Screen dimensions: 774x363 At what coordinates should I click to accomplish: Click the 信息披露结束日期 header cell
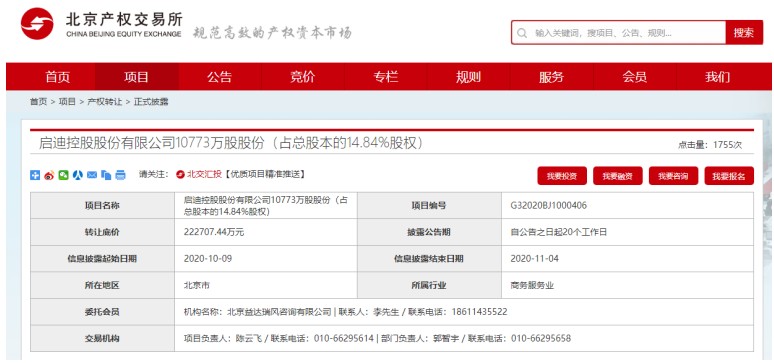(x=429, y=258)
